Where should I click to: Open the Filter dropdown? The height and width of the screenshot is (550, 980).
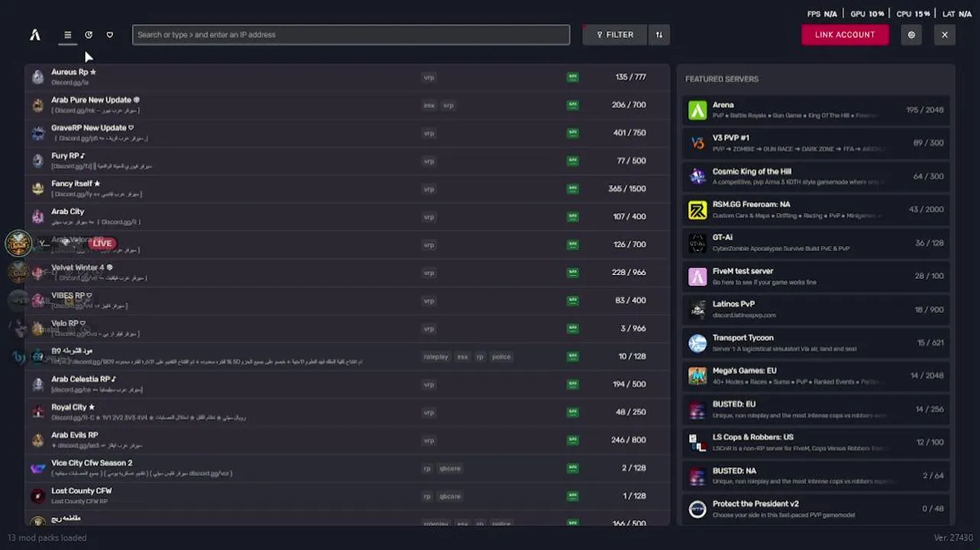pos(614,34)
